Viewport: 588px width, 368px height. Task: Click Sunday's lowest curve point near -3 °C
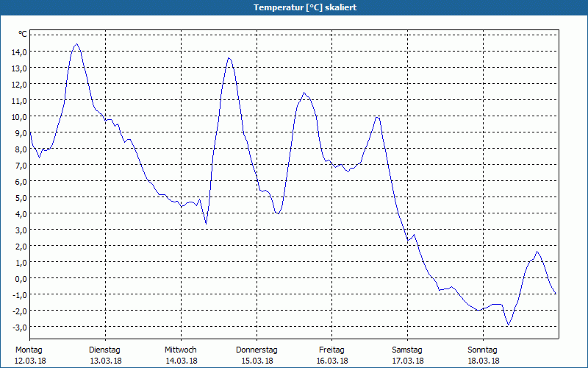pos(509,325)
